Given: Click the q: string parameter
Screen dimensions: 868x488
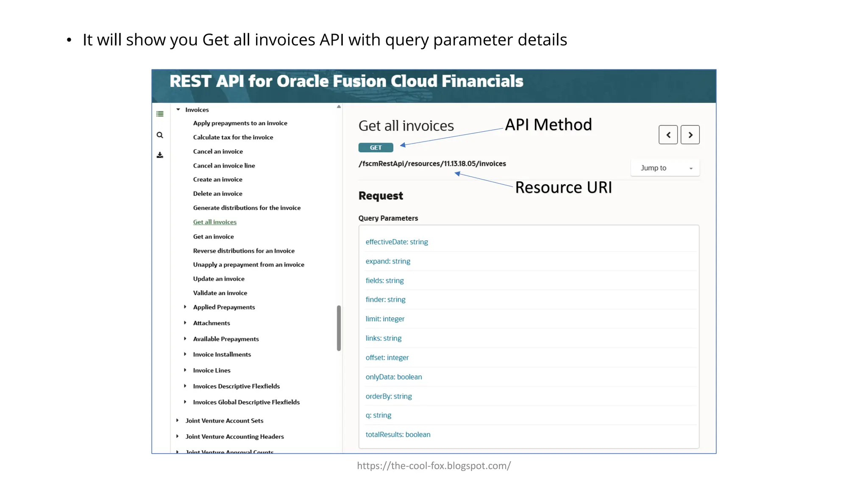Looking at the screenshot, I should pyautogui.click(x=378, y=415).
